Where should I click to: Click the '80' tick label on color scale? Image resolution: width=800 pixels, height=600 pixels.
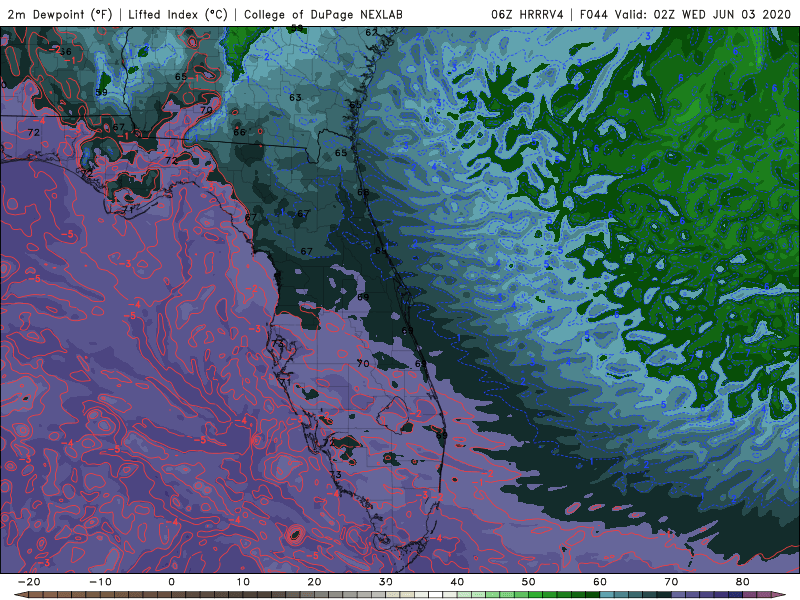pos(743,582)
